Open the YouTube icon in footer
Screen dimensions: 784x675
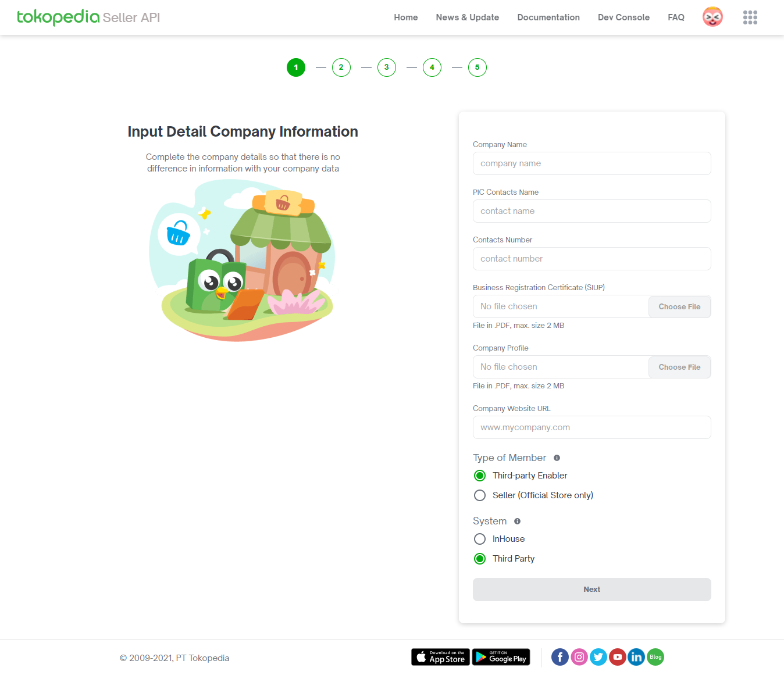point(618,657)
